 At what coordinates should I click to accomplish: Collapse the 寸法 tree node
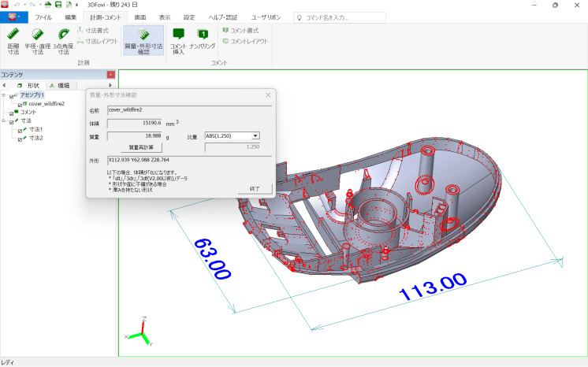(3, 120)
